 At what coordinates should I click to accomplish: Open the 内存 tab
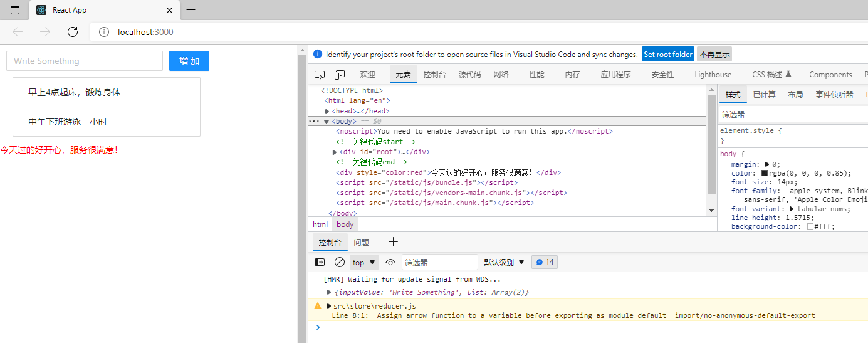572,75
